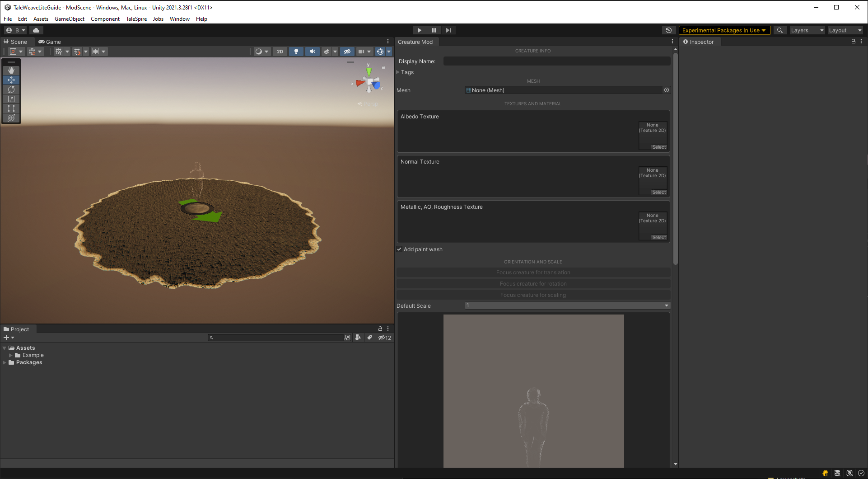
Task: Click Experimental Packages In Use button
Action: coord(724,30)
